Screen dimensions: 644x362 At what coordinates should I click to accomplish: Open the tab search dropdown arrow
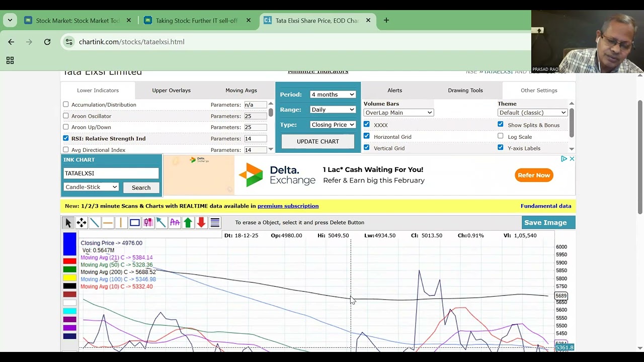pyautogui.click(x=10, y=21)
